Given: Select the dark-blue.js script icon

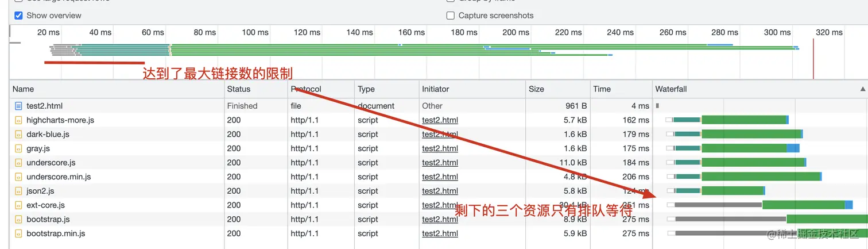Looking at the screenshot, I should [x=18, y=134].
